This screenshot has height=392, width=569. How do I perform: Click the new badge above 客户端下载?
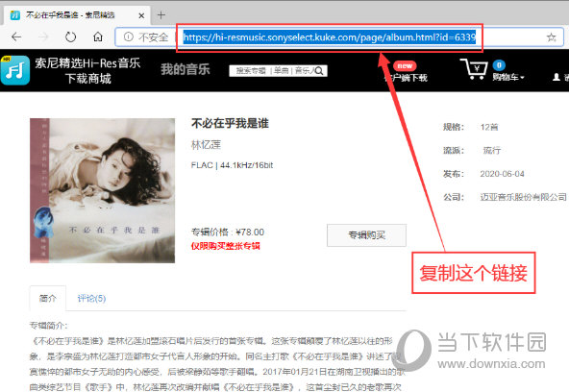405,66
